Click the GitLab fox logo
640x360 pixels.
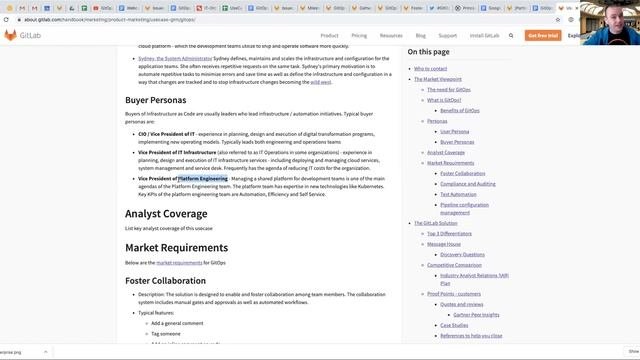click(x=10, y=36)
